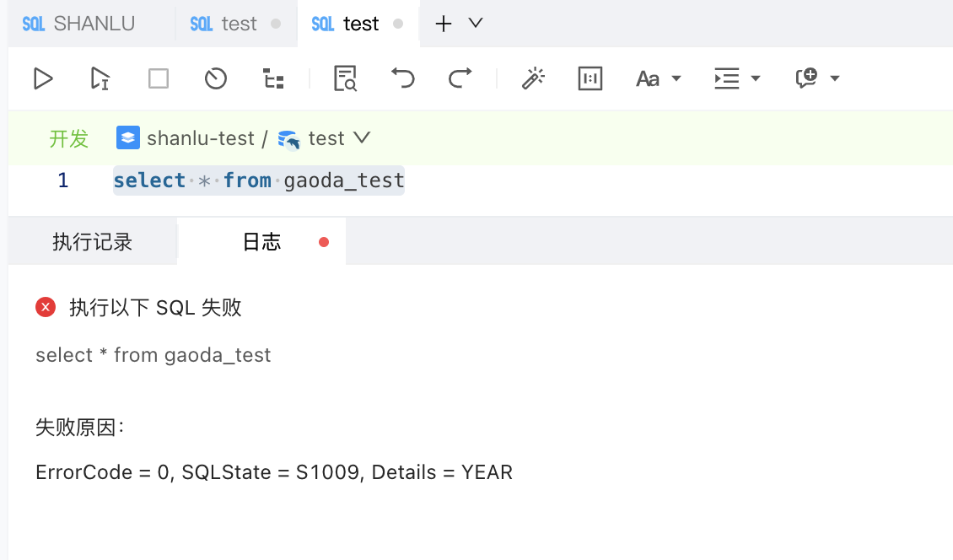
Task: Select the run-to-cursor execution icon
Action: (x=99, y=78)
